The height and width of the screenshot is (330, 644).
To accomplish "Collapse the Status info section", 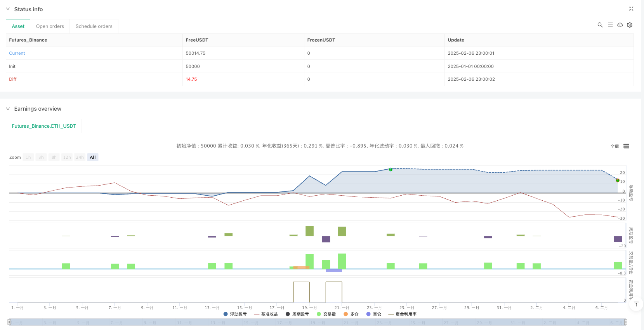I will (8, 9).
